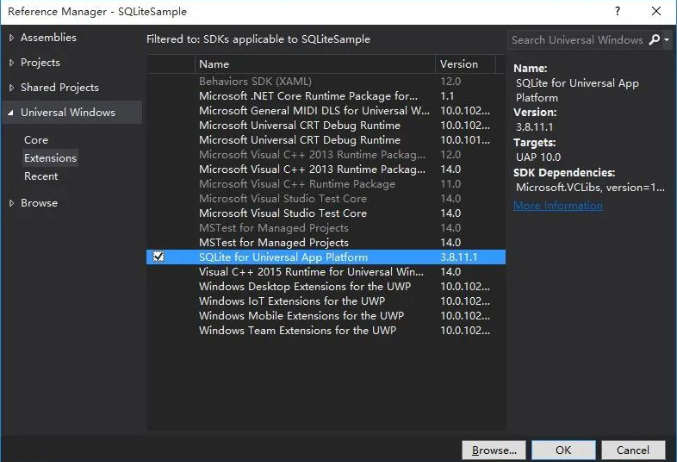679x462 pixels.
Task: Select Microsoft Visual C++ Runtime Package 11.0
Action: (326, 184)
